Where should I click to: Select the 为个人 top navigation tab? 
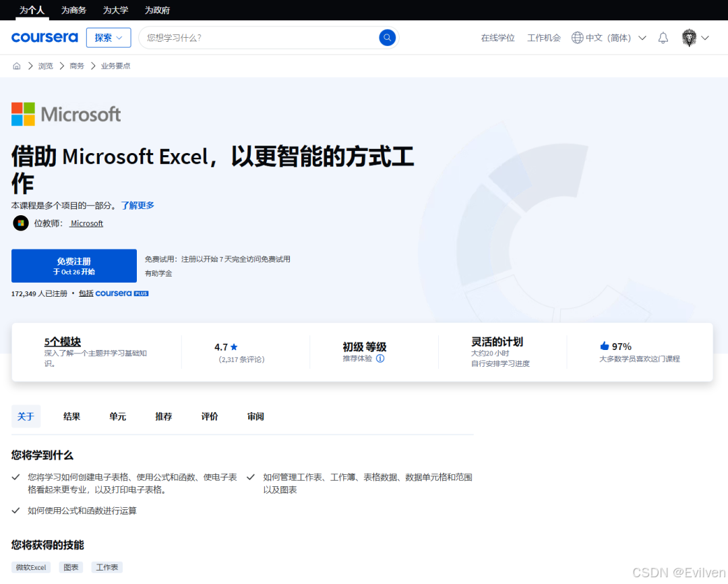click(32, 9)
